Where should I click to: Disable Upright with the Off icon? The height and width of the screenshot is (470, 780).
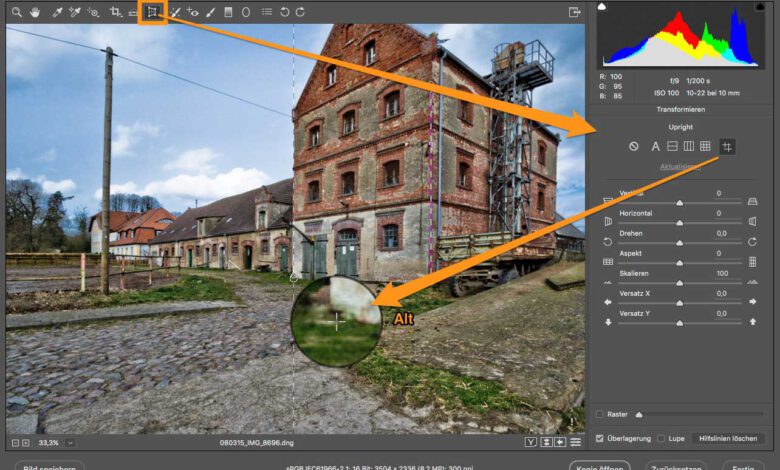633,146
